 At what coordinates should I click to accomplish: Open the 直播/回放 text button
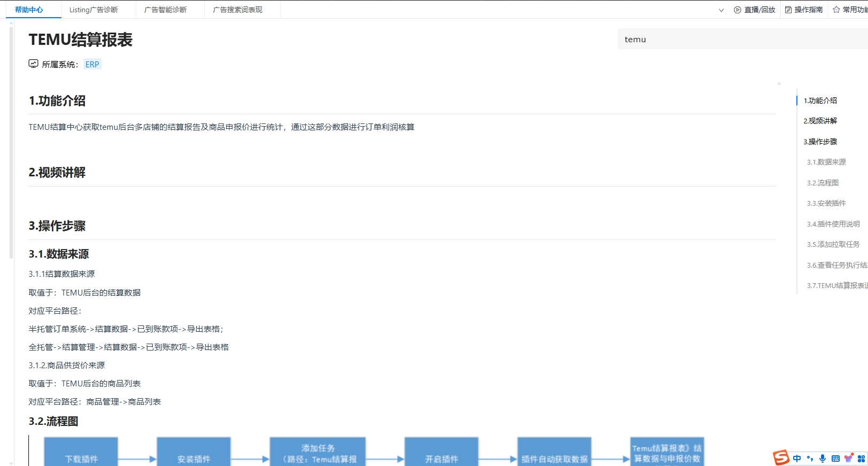(x=759, y=10)
